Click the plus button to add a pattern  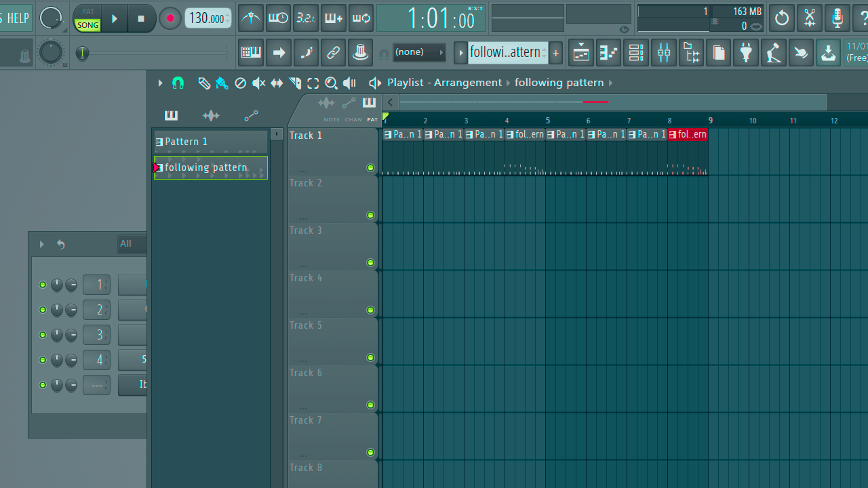(x=555, y=52)
